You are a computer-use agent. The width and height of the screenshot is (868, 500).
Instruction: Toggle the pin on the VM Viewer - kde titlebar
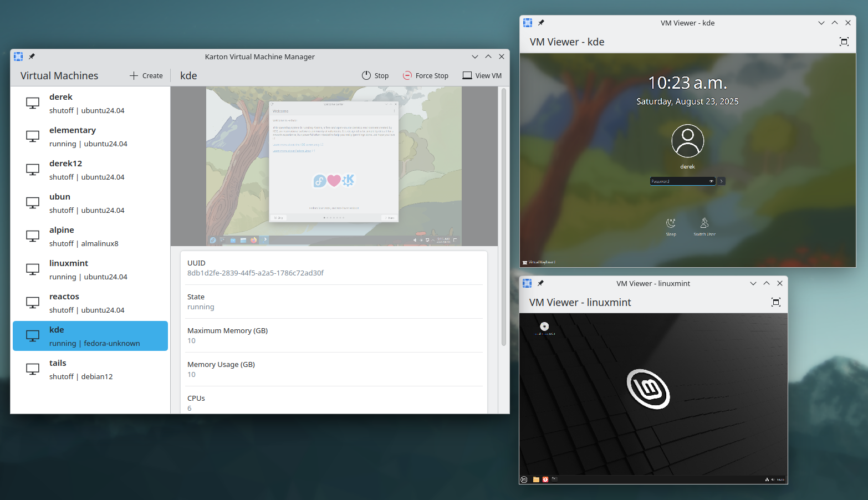[x=540, y=23]
